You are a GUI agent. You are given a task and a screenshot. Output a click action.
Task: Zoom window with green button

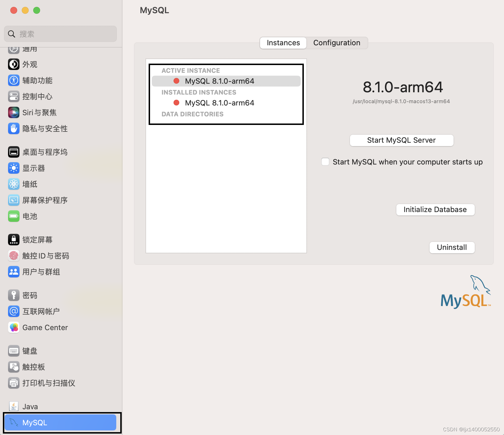tap(37, 10)
